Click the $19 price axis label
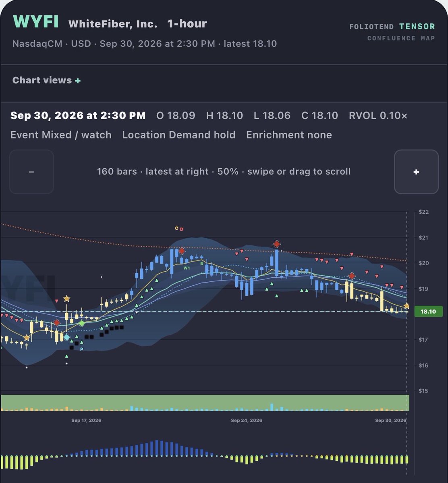 (423, 289)
